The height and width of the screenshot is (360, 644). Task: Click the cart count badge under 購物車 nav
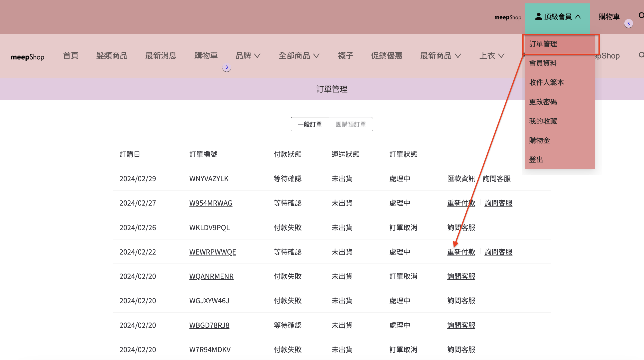click(x=227, y=67)
